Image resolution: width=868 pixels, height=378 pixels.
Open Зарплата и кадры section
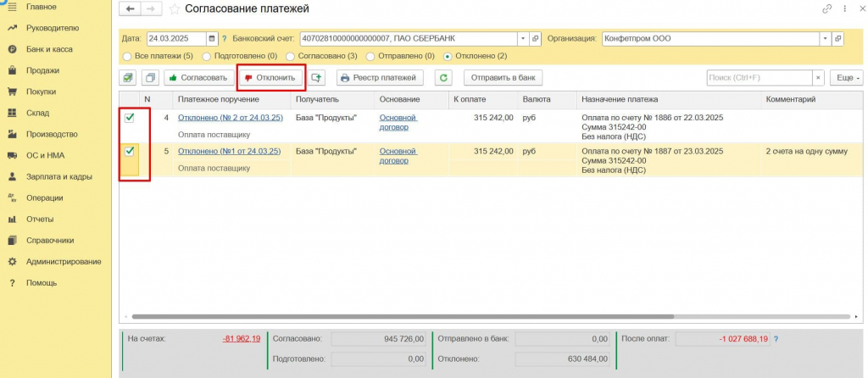click(x=59, y=176)
